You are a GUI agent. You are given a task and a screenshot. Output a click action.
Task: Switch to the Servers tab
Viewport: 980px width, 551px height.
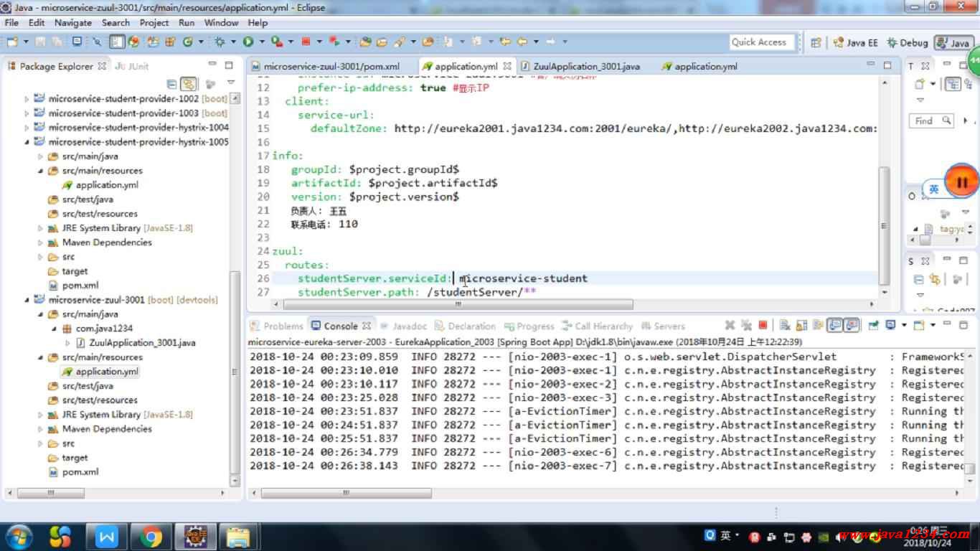[663, 326]
